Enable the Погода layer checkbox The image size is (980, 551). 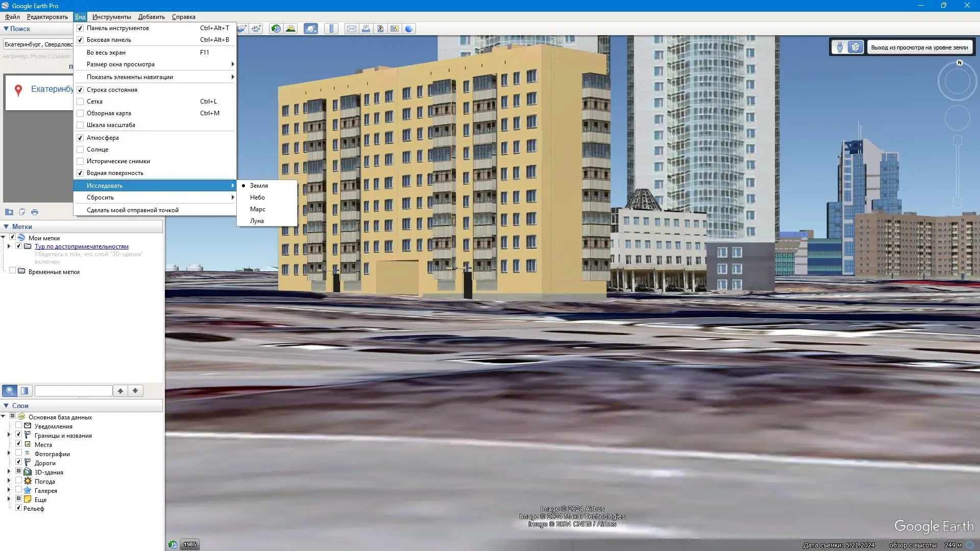coord(19,481)
